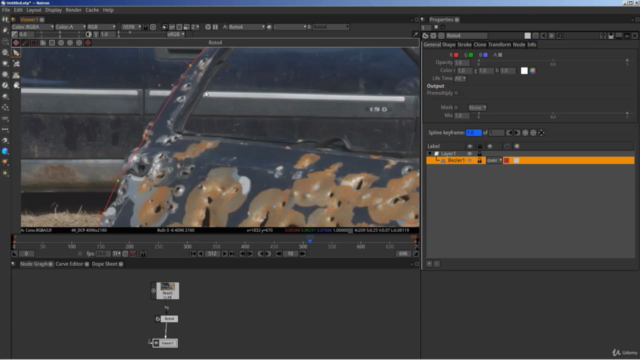Open the sRGB colorspace dropdown
This screenshot has height=360, width=640.
tap(176, 35)
